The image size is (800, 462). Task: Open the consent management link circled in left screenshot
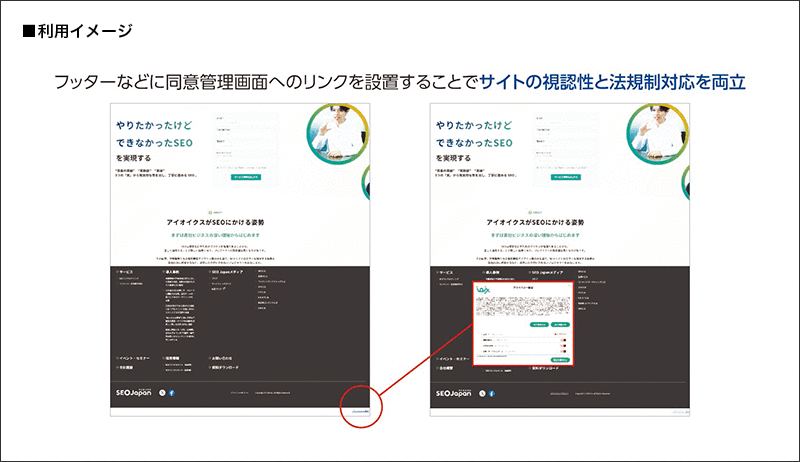click(361, 410)
